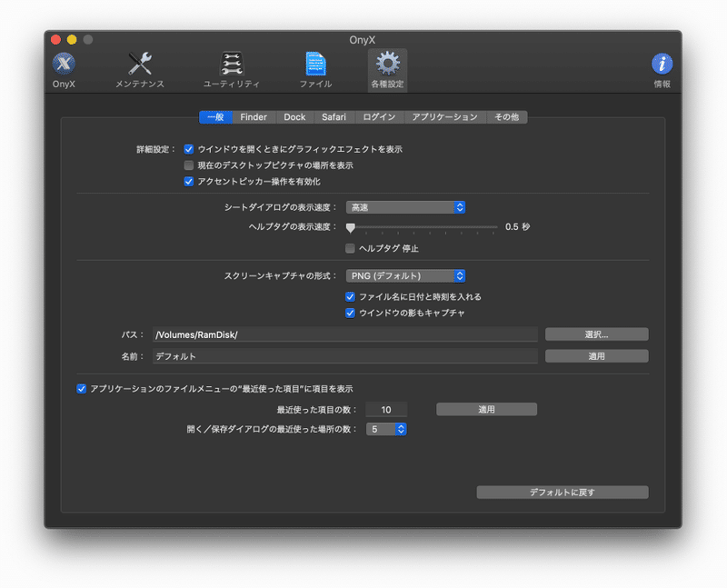Open the OnyX home toolbar icon
Image resolution: width=727 pixels, height=588 pixels.
(x=64, y=70)
